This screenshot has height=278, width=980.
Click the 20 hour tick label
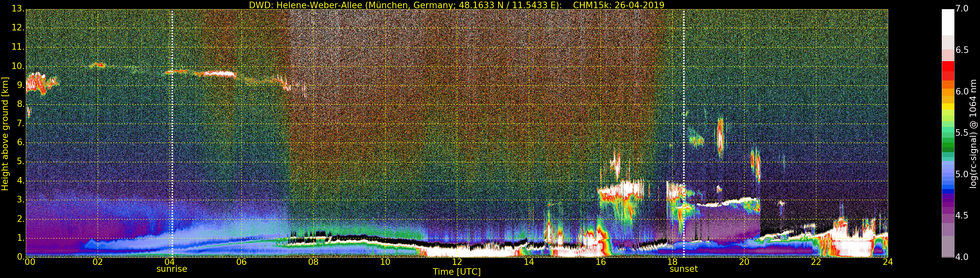[x=744, y=262]
